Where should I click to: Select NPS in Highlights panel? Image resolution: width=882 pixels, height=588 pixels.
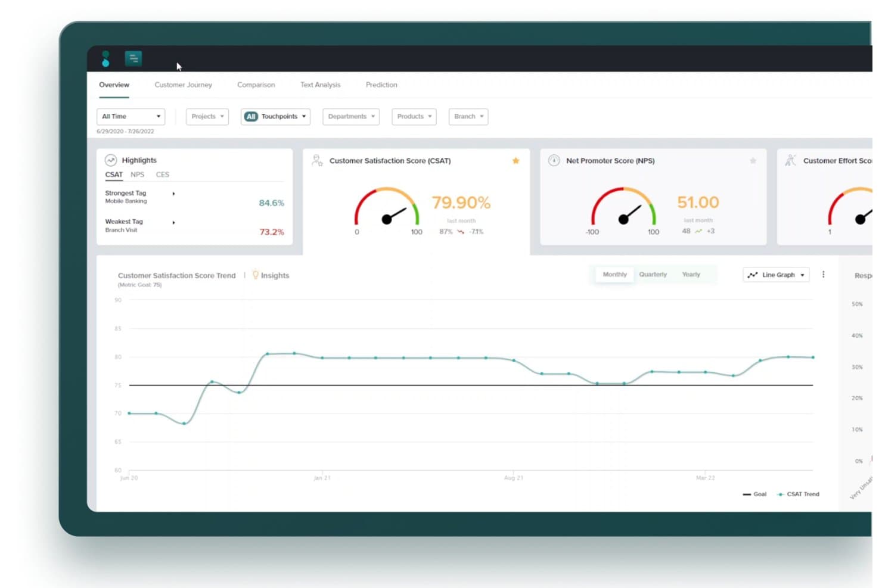[x=138, y=175]
